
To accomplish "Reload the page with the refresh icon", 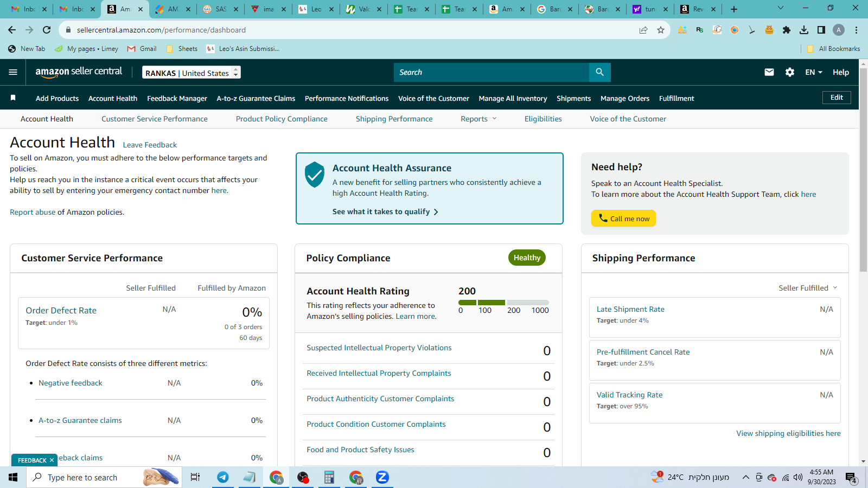I will [x=47, y=30].
